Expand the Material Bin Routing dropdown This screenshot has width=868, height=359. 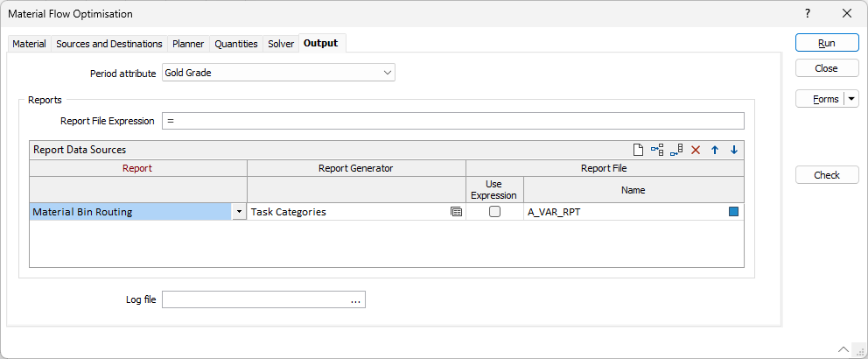click(239, 212)
